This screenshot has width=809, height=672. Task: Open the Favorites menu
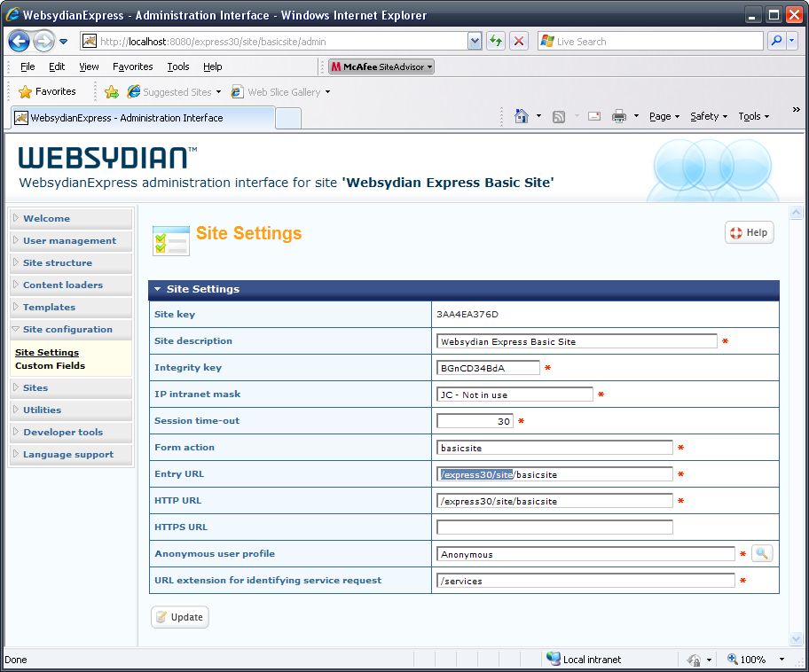[x=132, y=66]
